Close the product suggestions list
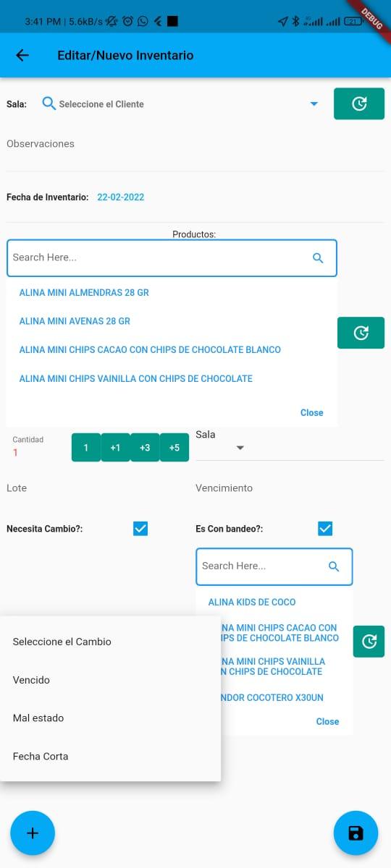The image size is (391, 868). pos(312,413)
